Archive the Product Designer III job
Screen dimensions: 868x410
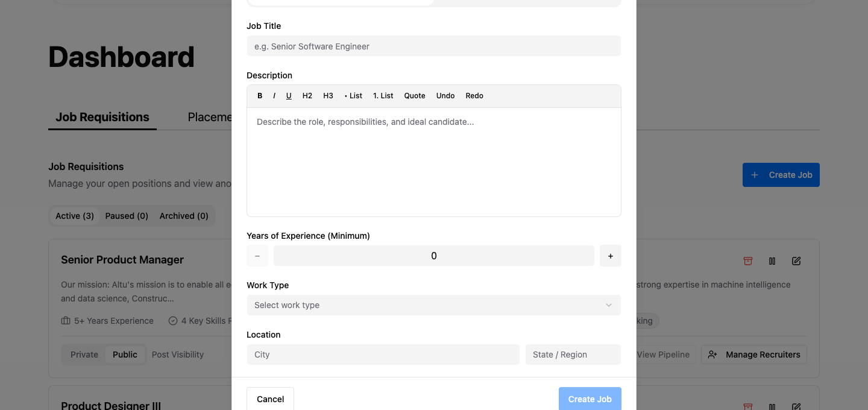pos(748,407)
